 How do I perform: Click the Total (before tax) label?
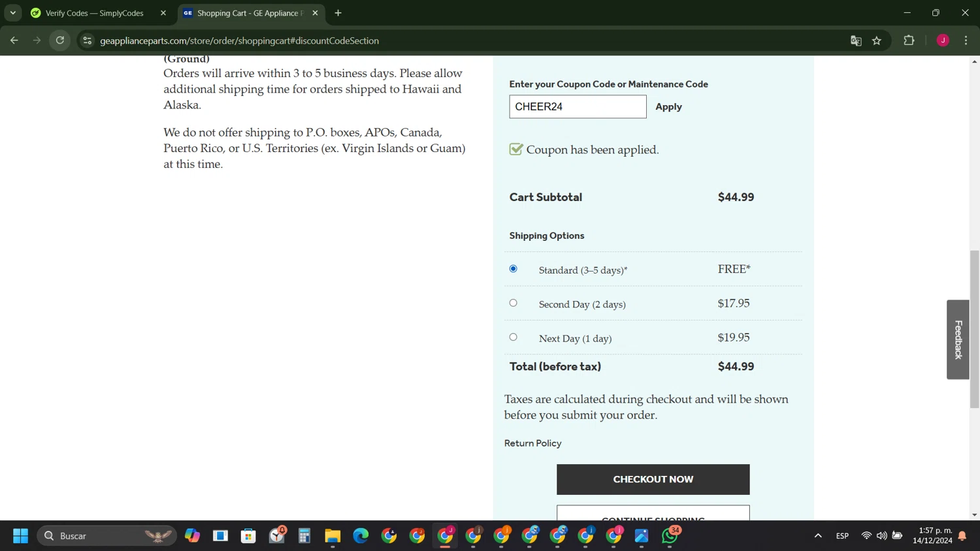555,367
